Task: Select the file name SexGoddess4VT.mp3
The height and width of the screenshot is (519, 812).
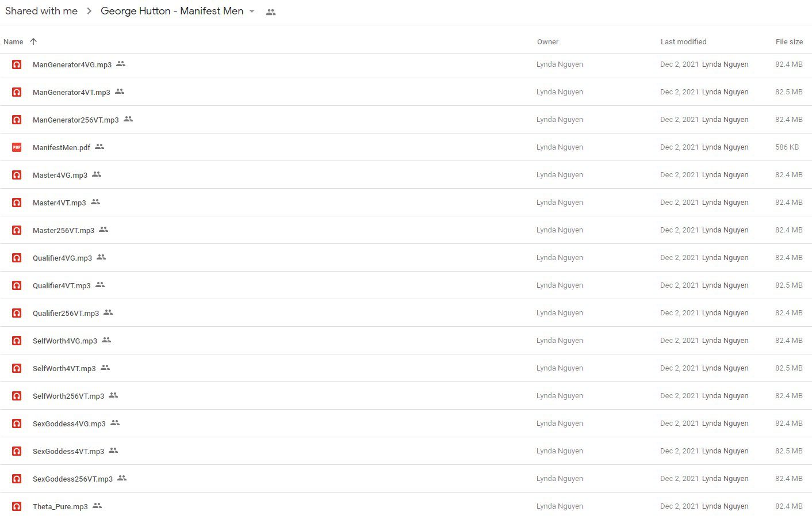Action: 68,451
